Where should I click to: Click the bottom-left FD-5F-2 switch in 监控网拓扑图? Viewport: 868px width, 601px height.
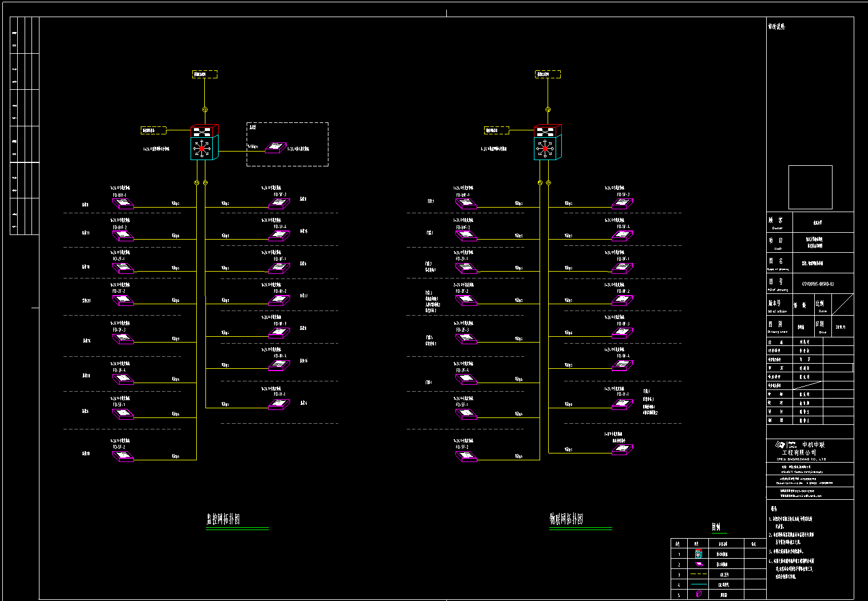(x=123, y=456)
